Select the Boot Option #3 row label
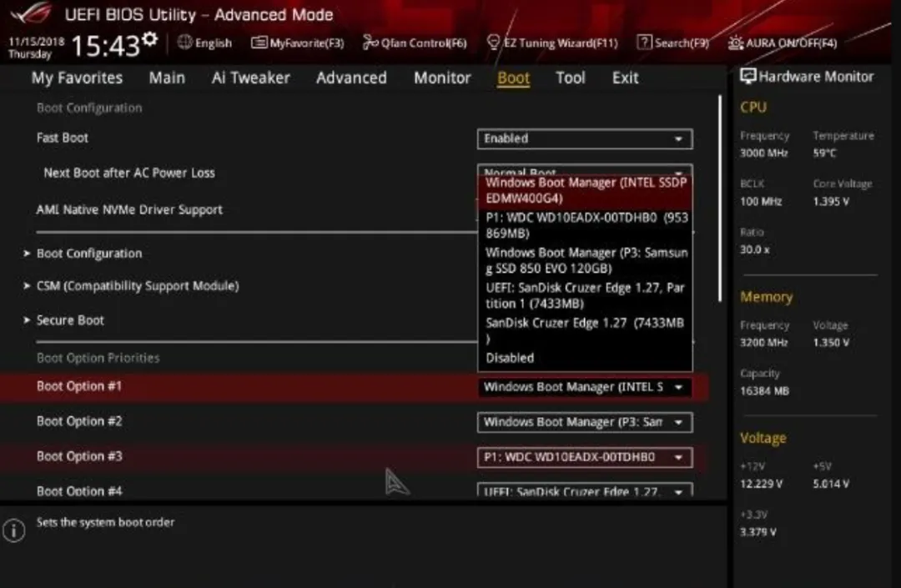Viewport: 901px width, 588px height. [79, 456]
